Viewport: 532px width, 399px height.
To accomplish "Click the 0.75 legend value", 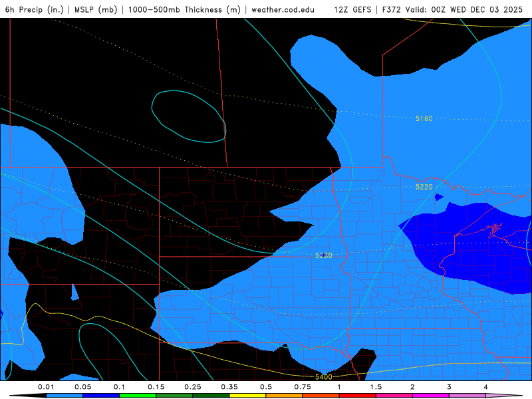I will coord(303,387).
